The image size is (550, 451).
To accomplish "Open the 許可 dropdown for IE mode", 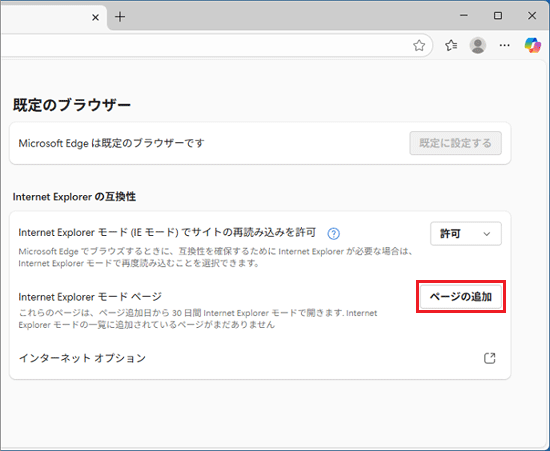I will click(x=465, y=234).
